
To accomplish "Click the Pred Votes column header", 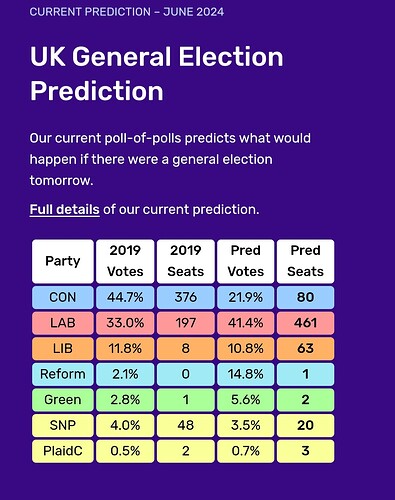I will (x=246, y=261).
